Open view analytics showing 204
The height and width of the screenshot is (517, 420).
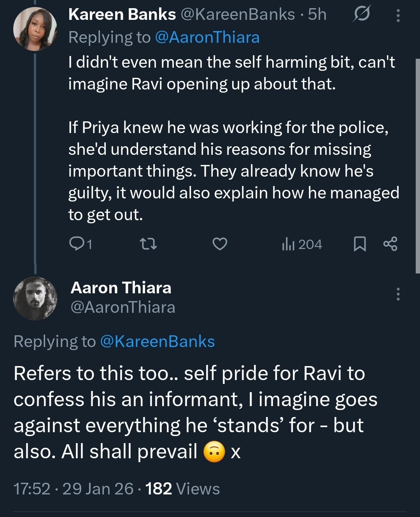pyautogui.click(x=302, y=244)
